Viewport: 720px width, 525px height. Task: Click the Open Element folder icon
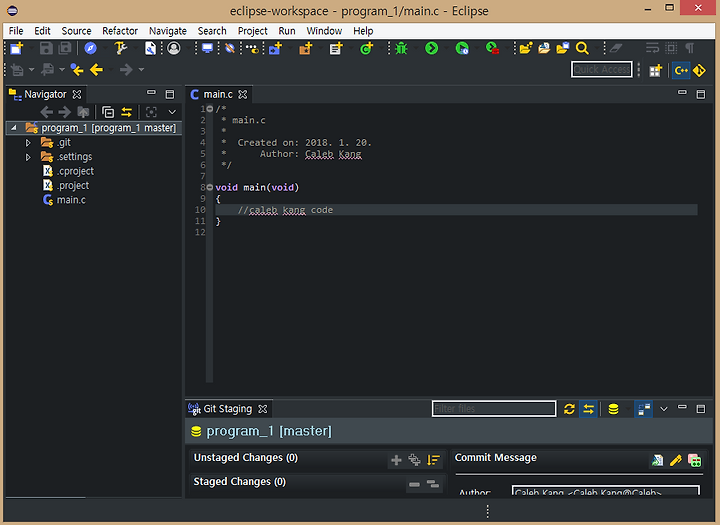[x=526, y=48]
